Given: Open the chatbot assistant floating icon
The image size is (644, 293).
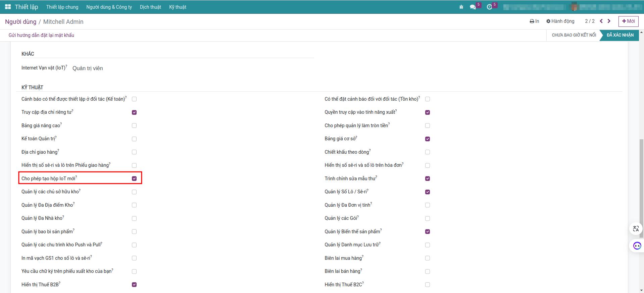Looking at the screenshot, I should tap(637, 246).
